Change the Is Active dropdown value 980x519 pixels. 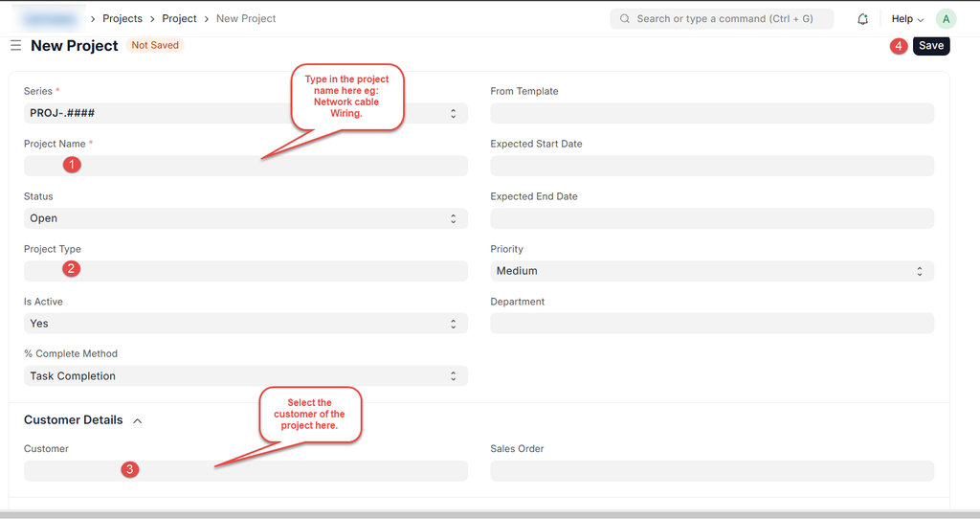click(245, 324)
